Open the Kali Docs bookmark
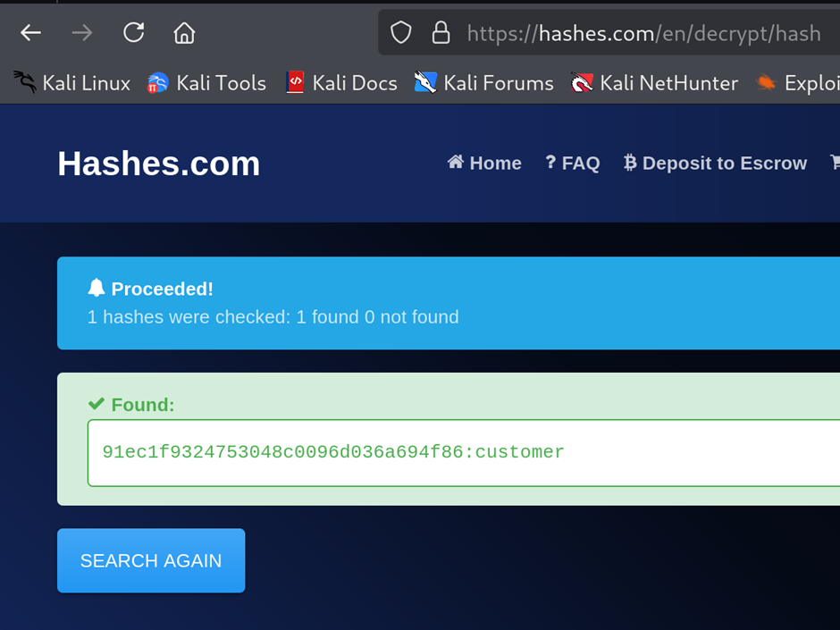 [x=341, y=83]
